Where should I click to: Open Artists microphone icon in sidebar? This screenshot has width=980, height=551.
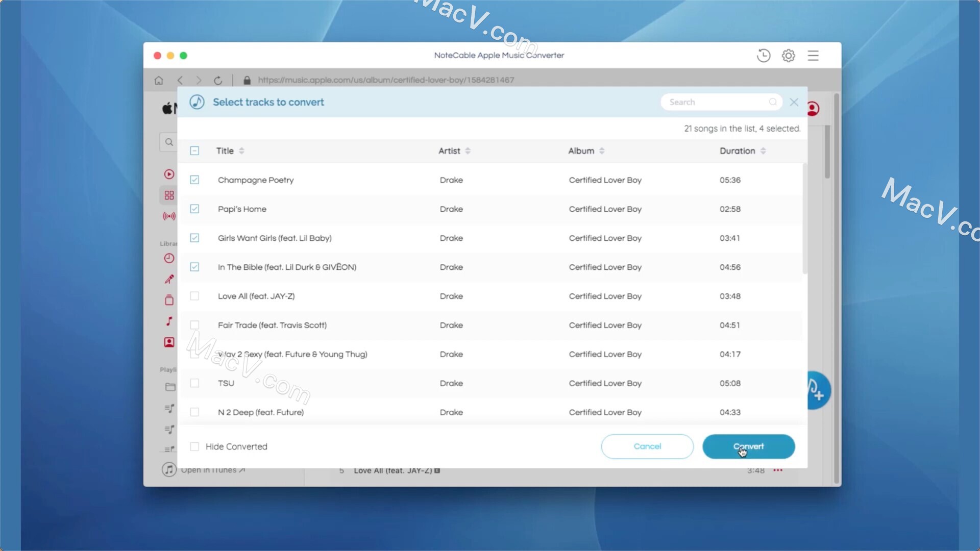(x=169, y=279)
